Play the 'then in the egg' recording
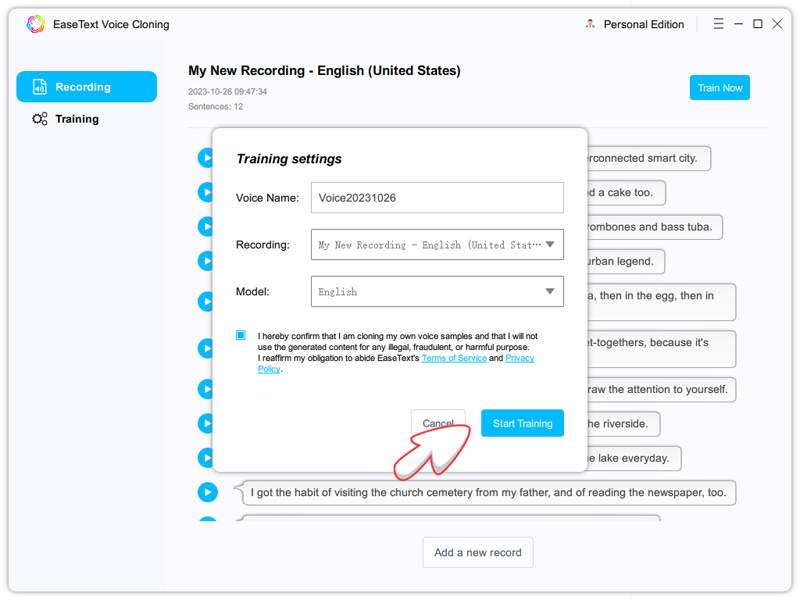Image resolution: width=800 pixels, height=600 pixels. (206, 302)
